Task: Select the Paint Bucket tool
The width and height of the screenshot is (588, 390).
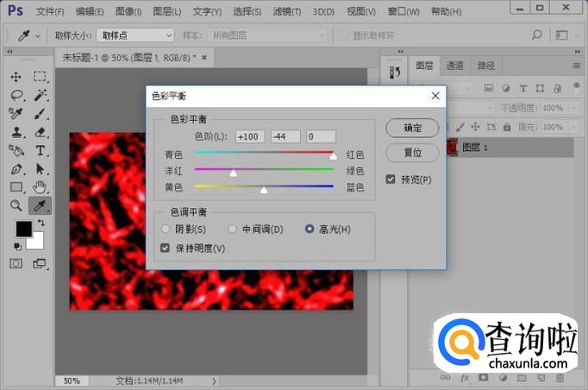Action: pos(16,150)
